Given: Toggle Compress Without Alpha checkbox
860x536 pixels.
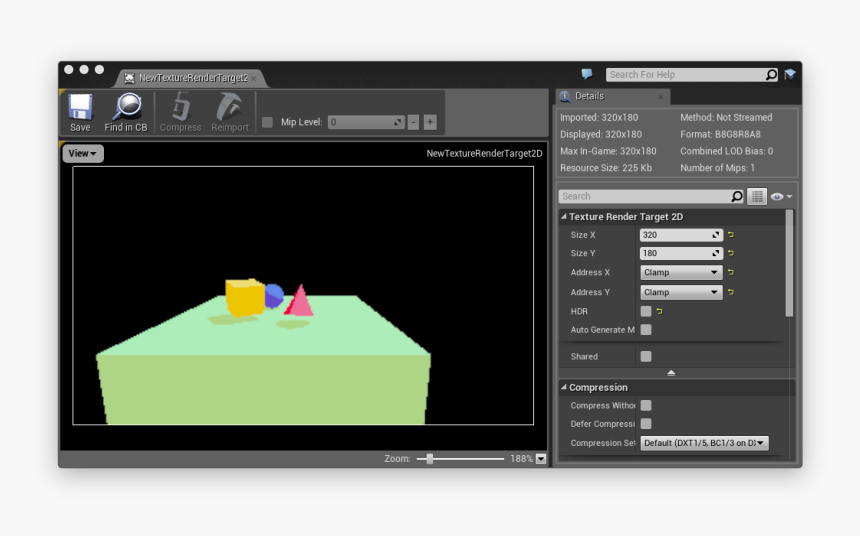Looking at the screenshot, I should click(x=646, y=405).
